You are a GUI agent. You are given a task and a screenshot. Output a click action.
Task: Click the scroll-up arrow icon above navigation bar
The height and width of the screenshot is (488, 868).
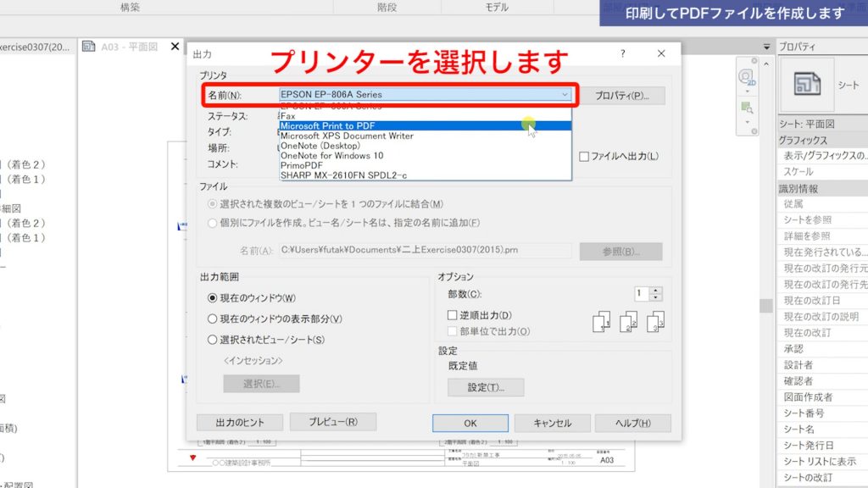pos(767,63)
